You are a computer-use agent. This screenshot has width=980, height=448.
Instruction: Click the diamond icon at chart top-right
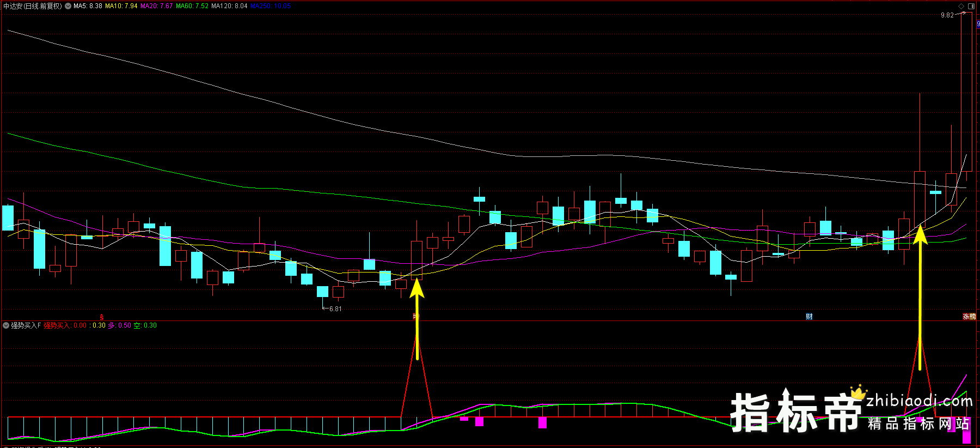click(961, 6)
